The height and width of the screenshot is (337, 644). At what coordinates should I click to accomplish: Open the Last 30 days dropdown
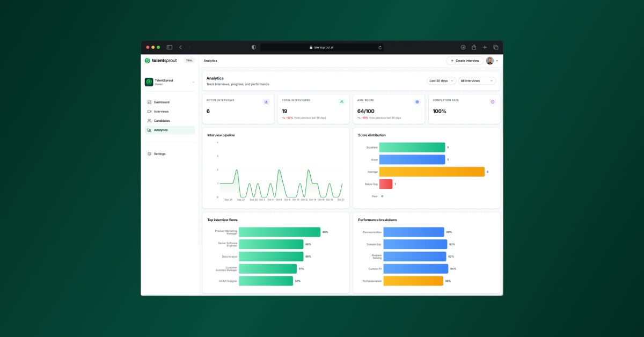[x=441, y=81]
